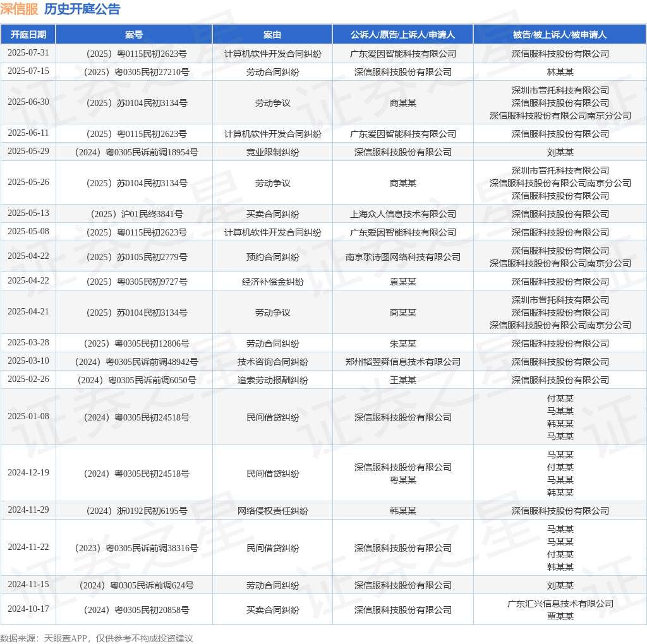This screenshot has height=644, width=647.
Task: Click the 竞业限制纠纷 cause cell
Action: coord(272,152)
